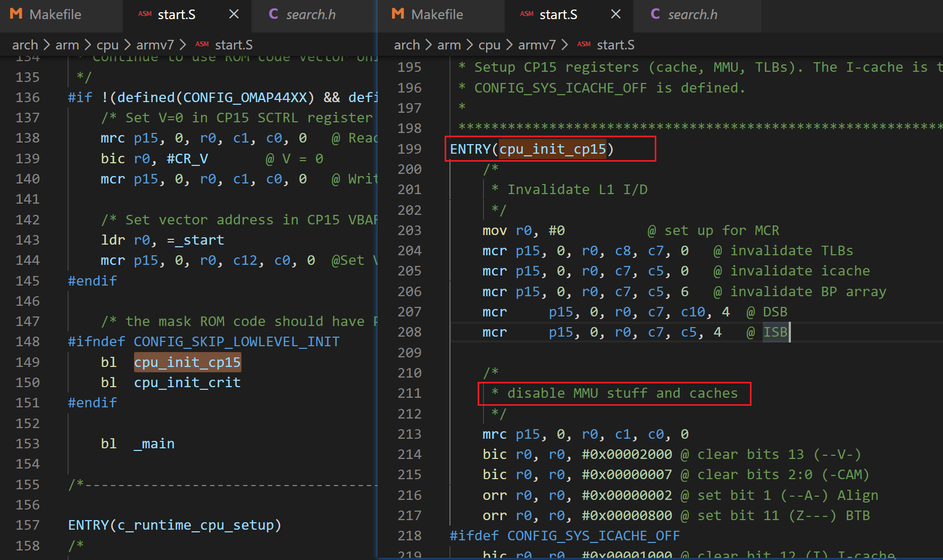
Task: Click 'cpu_init_cp15' in ENTRY on line 199
Action: (x=553, y=149)
